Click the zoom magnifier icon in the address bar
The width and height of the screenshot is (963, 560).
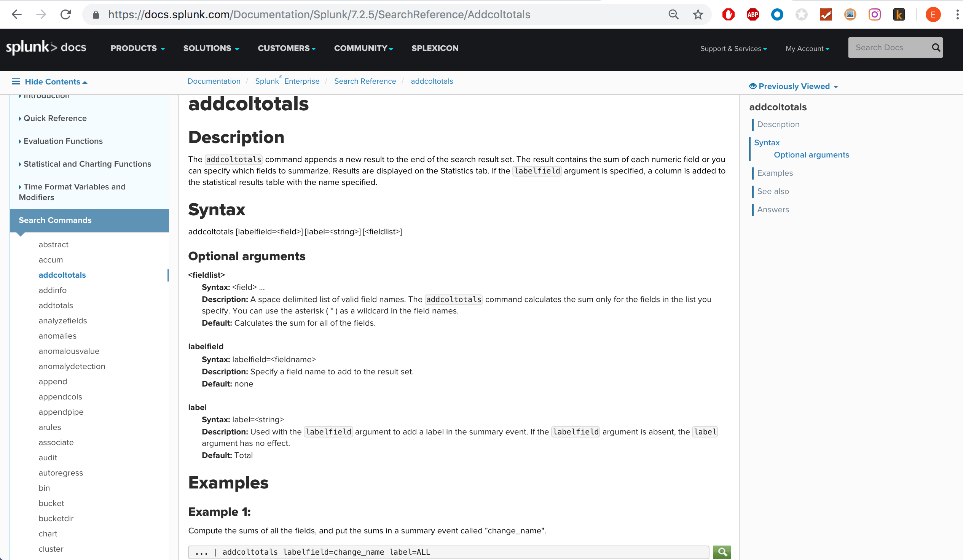673,14
